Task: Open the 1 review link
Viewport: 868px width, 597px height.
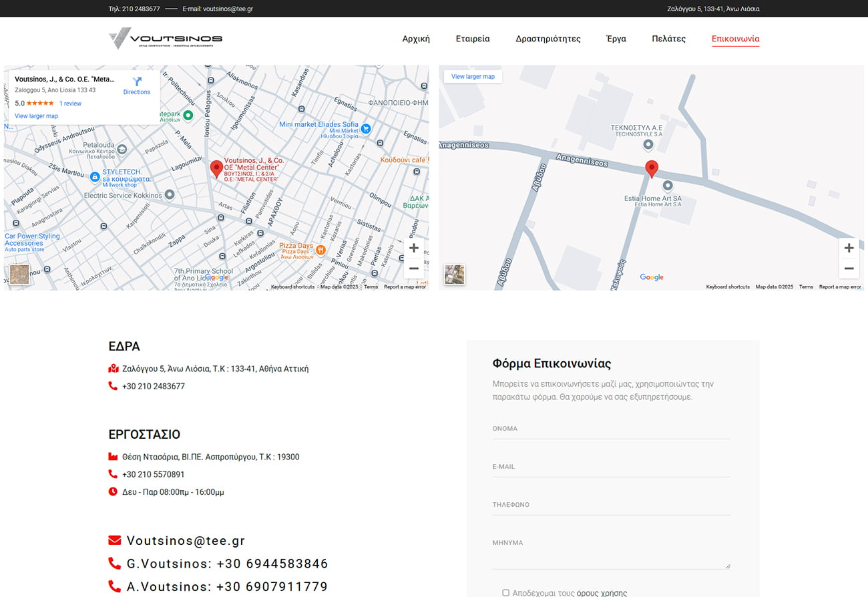Action: pos(70,104)
